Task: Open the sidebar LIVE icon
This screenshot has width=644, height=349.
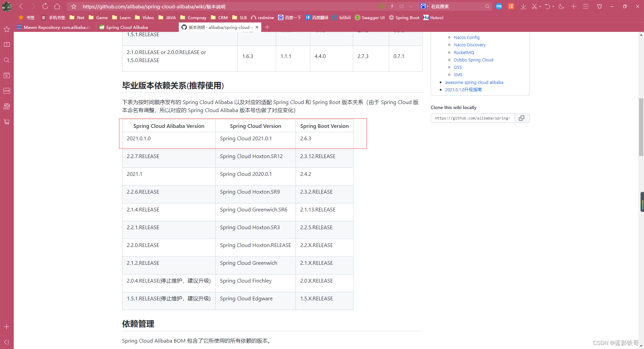Action: pos(7,91)
